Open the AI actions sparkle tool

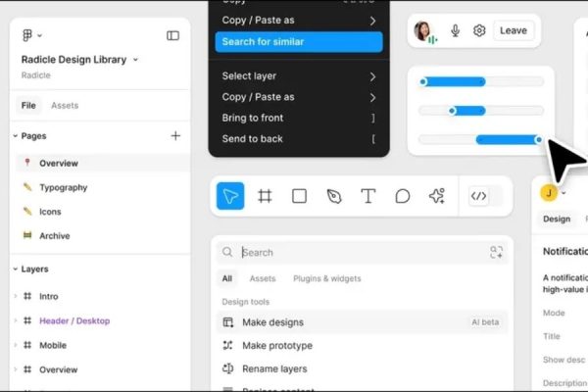437,196
